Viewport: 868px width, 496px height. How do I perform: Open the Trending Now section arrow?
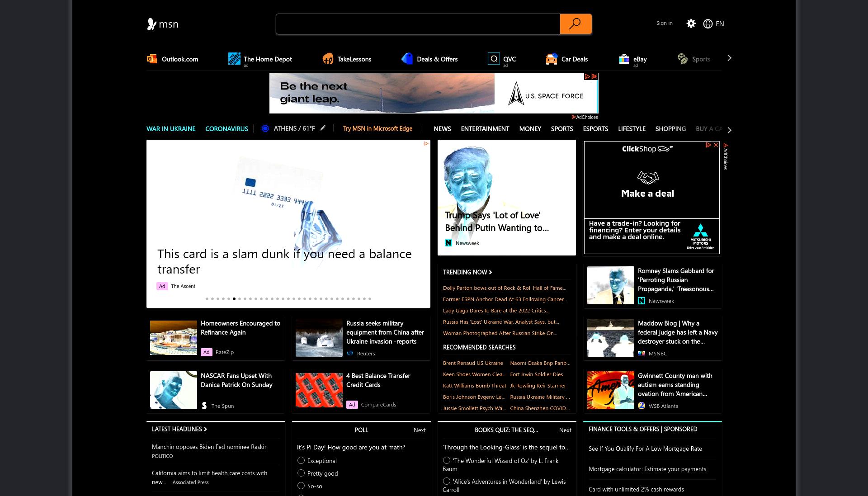491,272
